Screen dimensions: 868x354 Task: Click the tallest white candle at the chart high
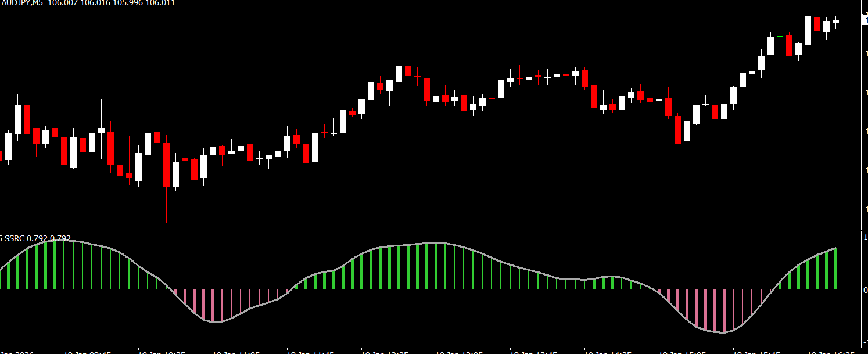click(x=808, y=30)
